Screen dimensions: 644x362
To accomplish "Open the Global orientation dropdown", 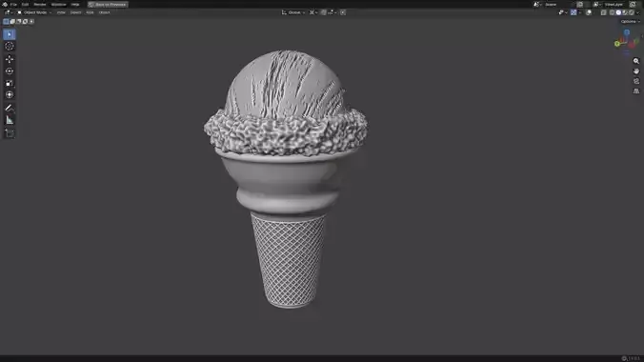I will [x=293, y=12].
